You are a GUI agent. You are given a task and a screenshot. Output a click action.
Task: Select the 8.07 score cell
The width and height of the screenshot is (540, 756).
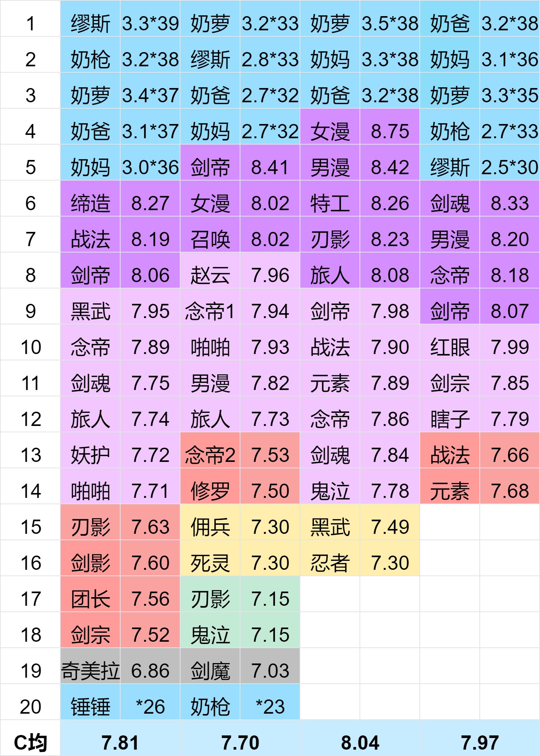coord(510,306)
